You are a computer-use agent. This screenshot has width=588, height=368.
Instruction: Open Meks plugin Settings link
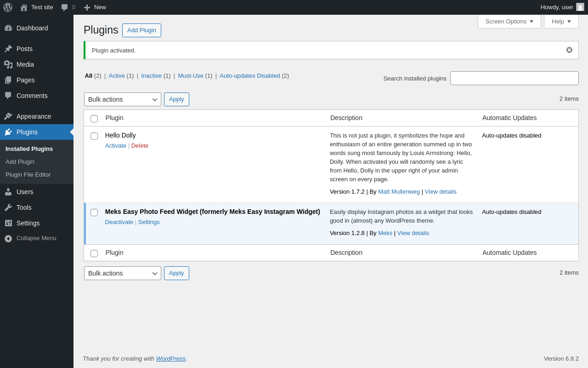(x=149, y=222)
